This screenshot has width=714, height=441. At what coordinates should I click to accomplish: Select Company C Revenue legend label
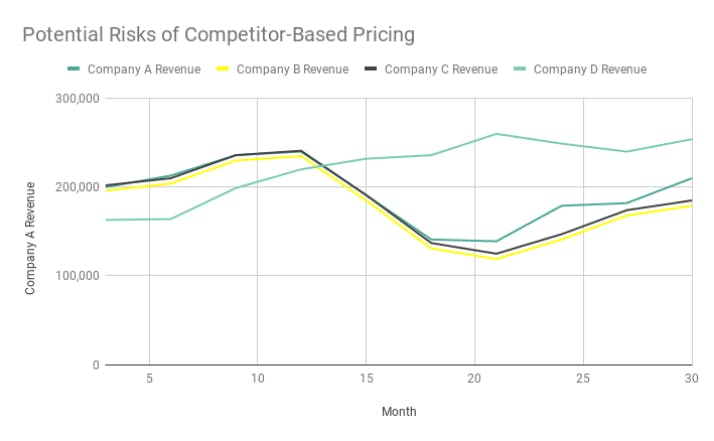pos(441,70)
